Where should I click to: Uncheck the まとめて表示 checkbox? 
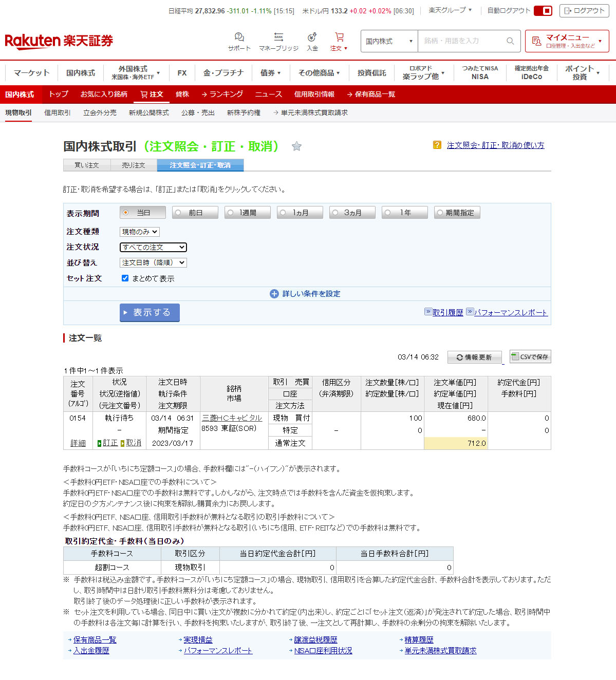[125, 278]
